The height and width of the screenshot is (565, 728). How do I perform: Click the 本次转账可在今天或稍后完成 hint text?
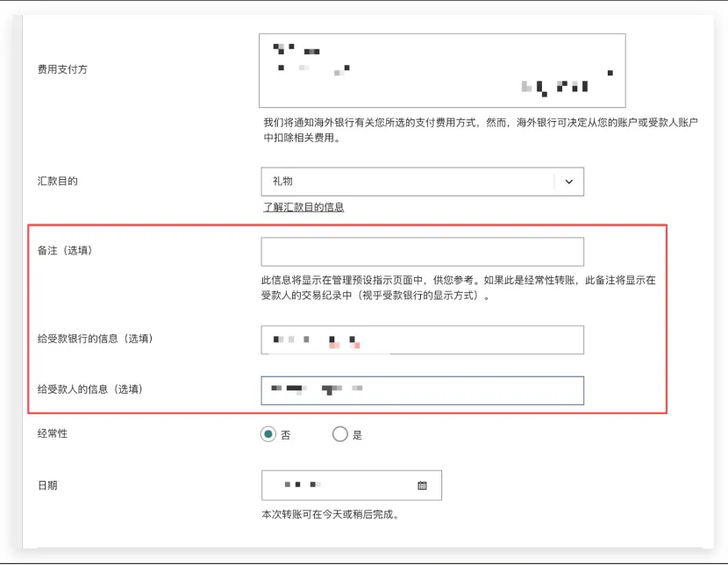(331, 514)
